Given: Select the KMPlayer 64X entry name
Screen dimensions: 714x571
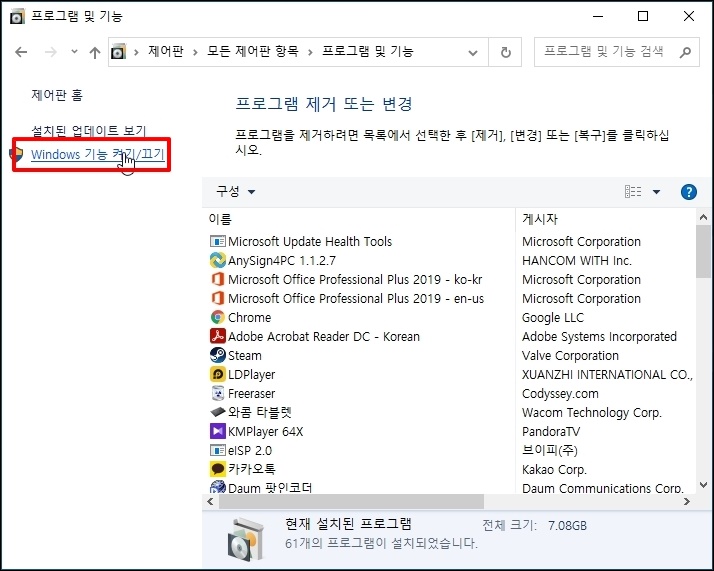Looking at the screenshot, I should click(265, 432).
